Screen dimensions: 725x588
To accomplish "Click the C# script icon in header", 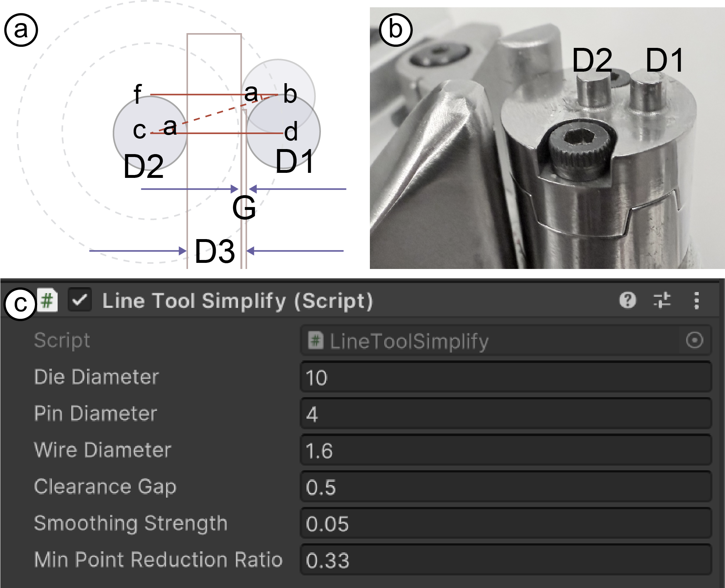I will pyautogui.click(x=48, y=300).
